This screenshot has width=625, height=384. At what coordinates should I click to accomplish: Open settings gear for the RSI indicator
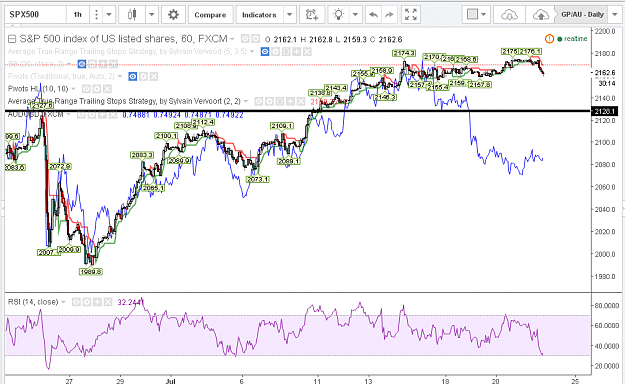(86, 302)
